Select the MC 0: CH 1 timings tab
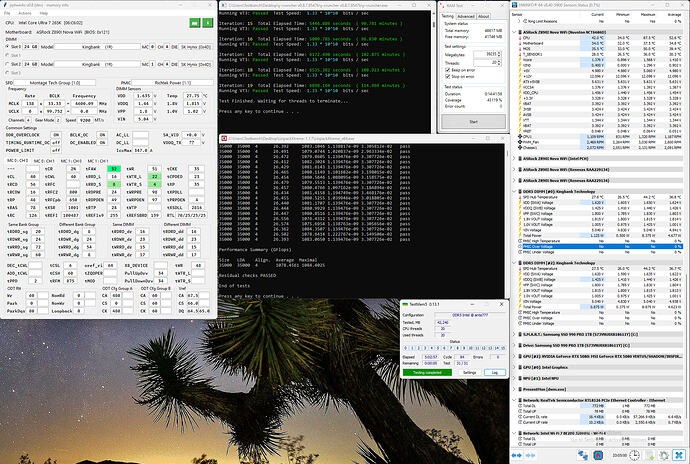Image resolution: width=690 pixels, height=464 pixels. [x=44, y=161]
